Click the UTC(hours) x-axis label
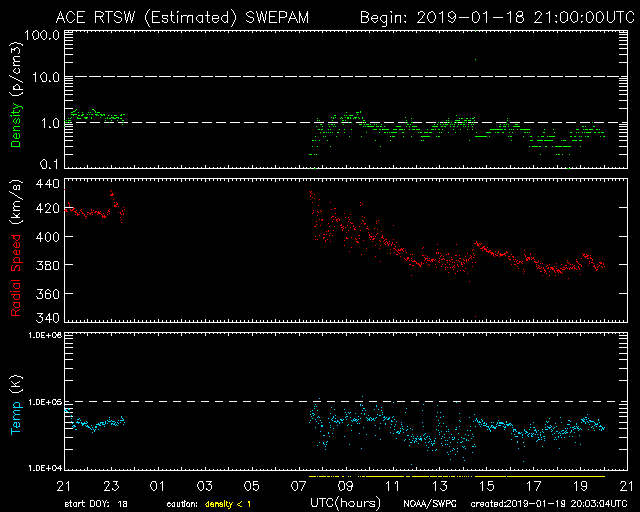The height and width of the screenshot is (512, 640). pos(343,500)
